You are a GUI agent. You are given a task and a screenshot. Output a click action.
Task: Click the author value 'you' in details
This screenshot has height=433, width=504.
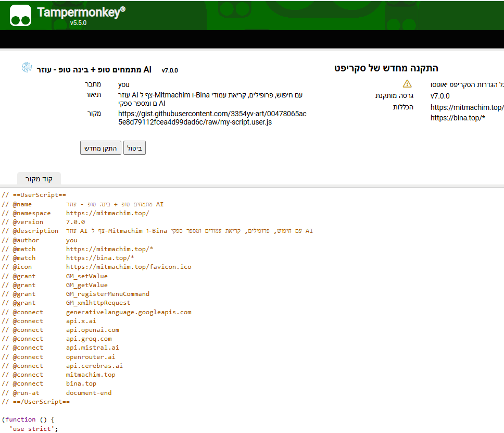click(x=124, y=84)
